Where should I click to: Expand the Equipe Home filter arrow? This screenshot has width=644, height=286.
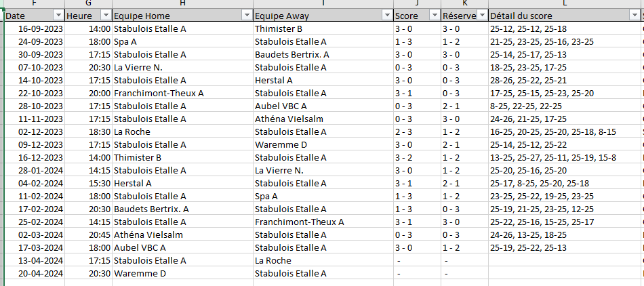click(x=247, y=16)
